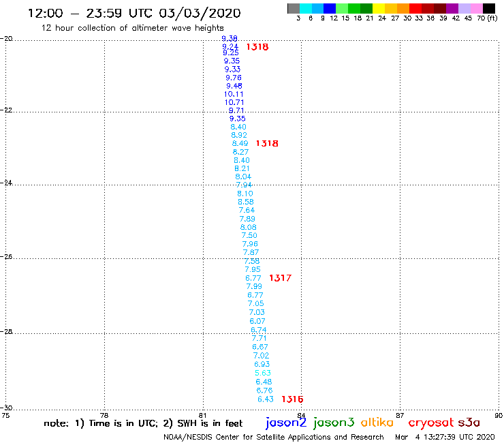
Task: Click the wave height value 9.71
Action: tap(236, 110)
